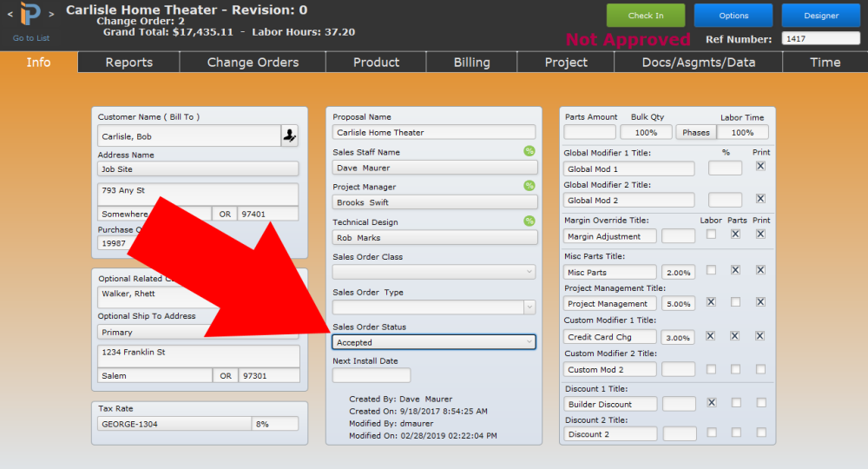The width and height of the screenshot is (868, 469).
Task: Toggle Misc Parts Parts checkbox
Action: click(x=735, y=270)
